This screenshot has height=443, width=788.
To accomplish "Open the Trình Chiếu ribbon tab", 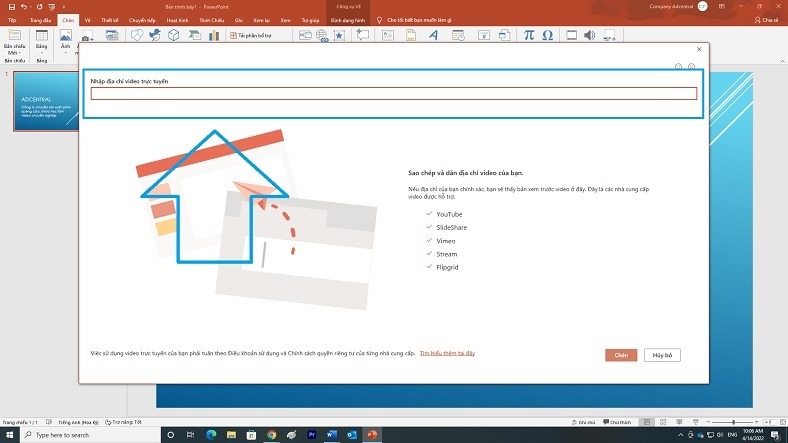I will click(211, 20).
